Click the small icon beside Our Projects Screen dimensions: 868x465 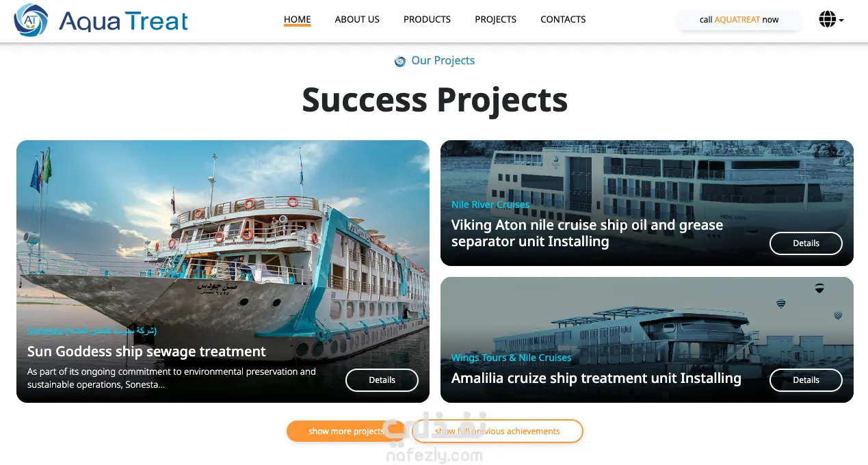click(x=400, y=61)
